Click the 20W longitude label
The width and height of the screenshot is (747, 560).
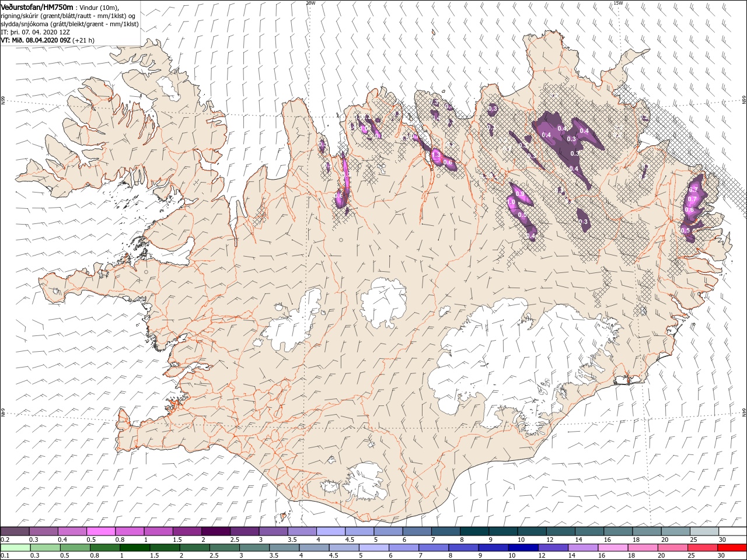coord(310,3)
